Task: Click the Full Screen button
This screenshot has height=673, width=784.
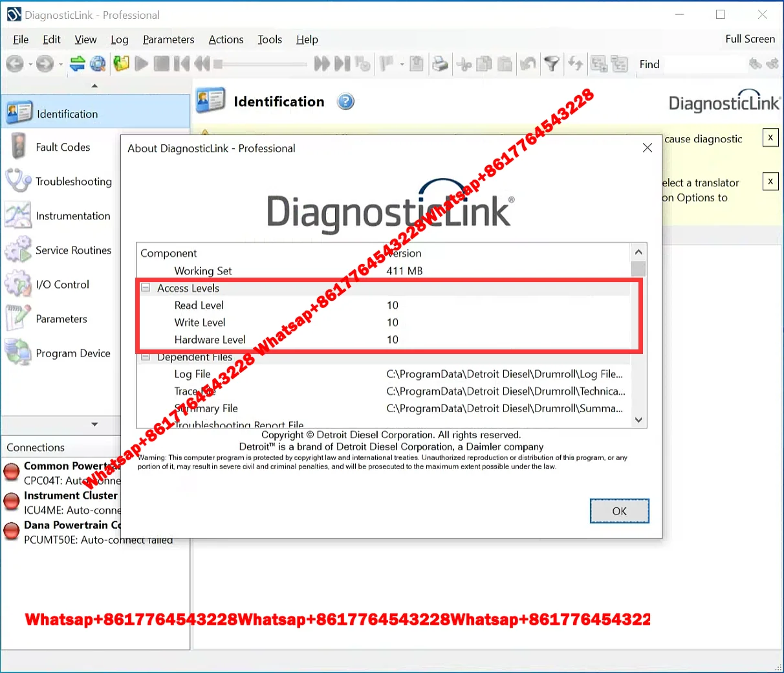Action: tap(750, 39)
